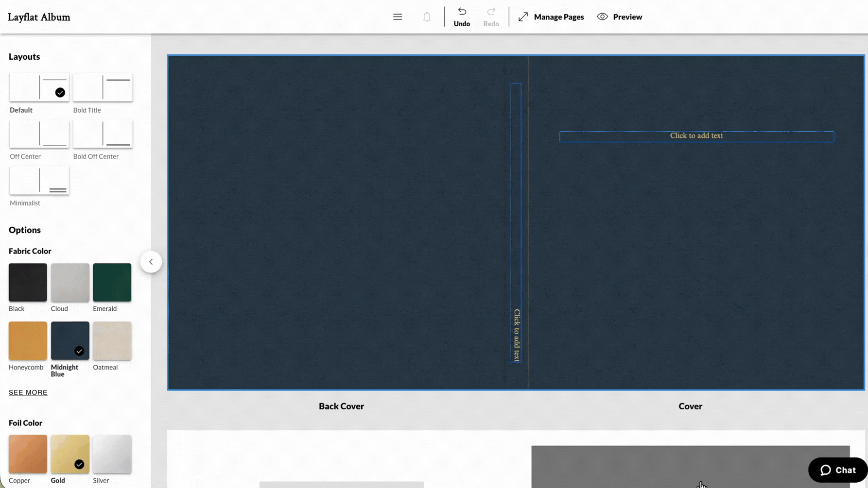Collapse the left sidebar panel
This screenshot has width=868, height=488.
click(x=151, y=261)
